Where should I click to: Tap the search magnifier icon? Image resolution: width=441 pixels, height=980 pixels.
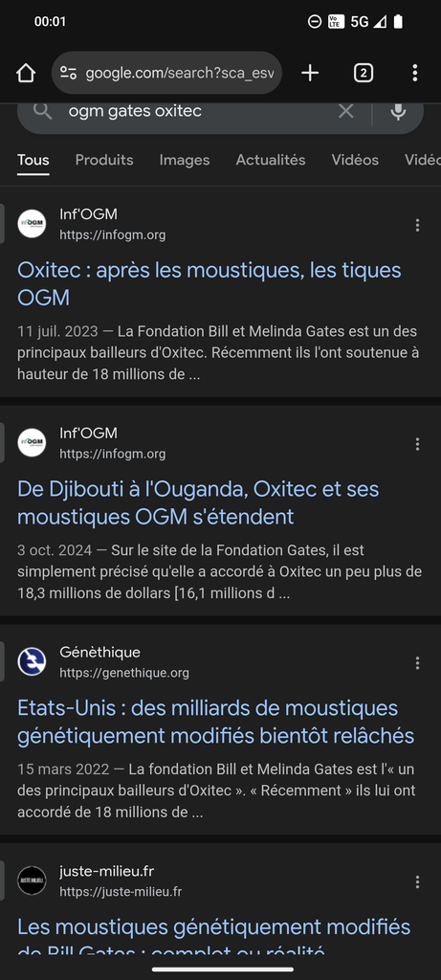(42, 111)
